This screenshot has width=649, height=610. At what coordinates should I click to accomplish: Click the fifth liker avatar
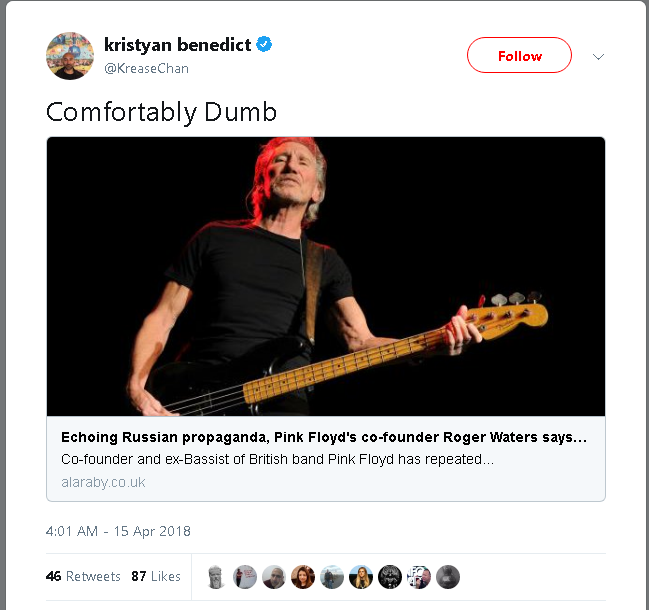coord(332,576)
